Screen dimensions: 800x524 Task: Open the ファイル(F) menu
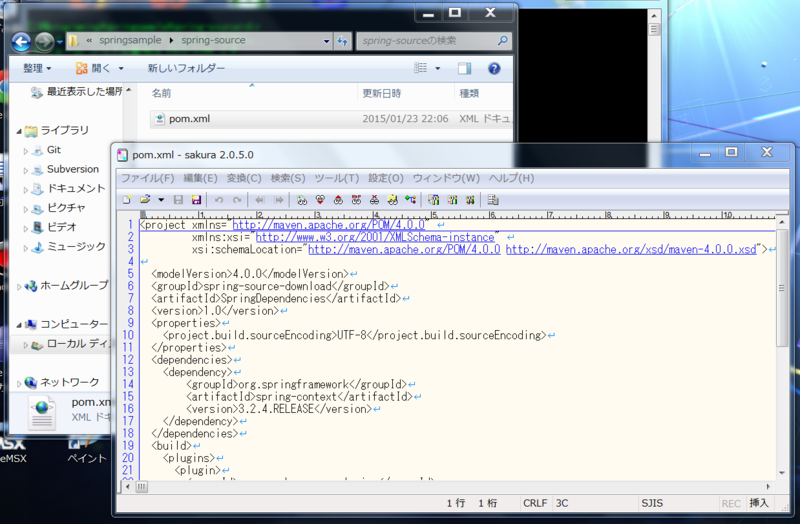(x=147, y=178)
